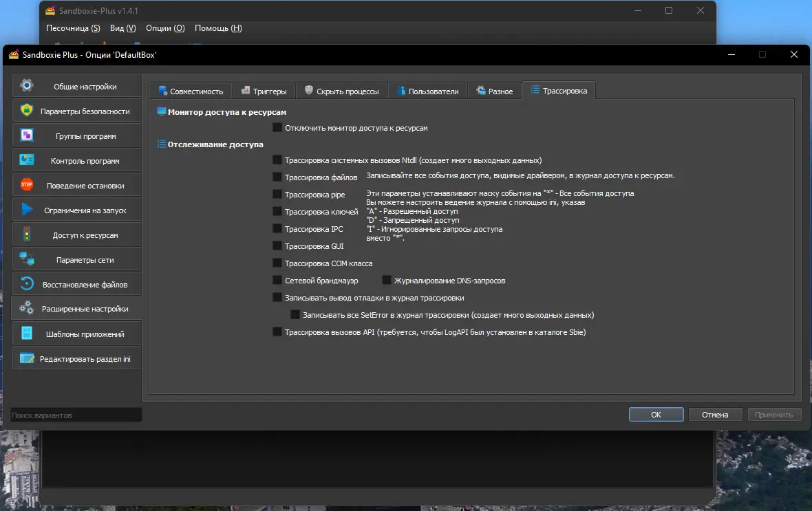Screen dimensions: 812x511
Task: Click the circular restore icon for Восстановление файлов
Action: pyautogui.click(x=27, y=283)
